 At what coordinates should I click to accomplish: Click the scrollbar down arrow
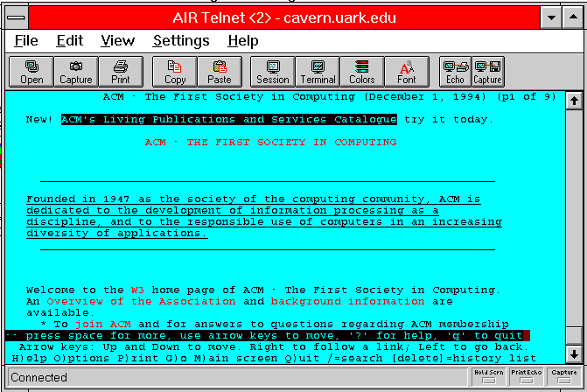(x=573, y=353)
